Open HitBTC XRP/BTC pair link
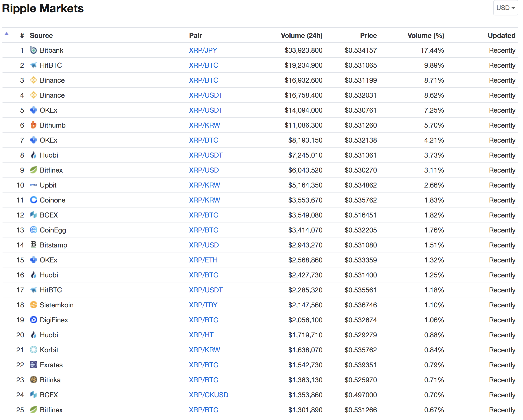Screen dimensions: 523x420 [204, 65]
